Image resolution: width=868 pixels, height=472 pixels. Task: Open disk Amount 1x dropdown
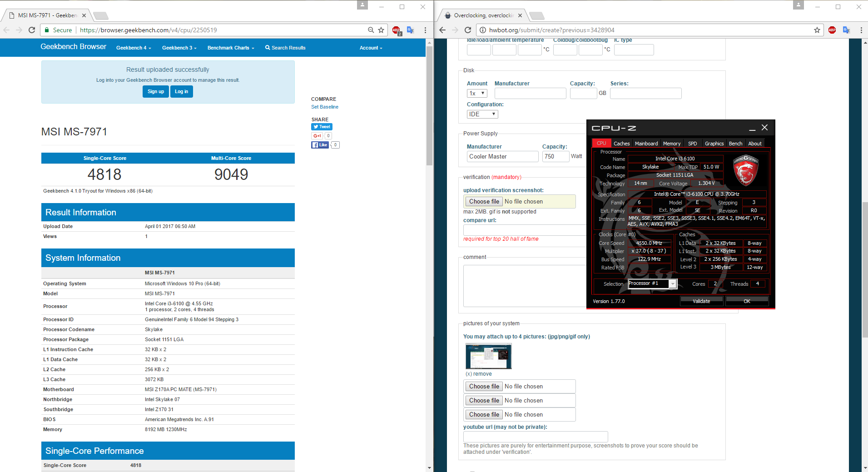(x=477, y=93)
